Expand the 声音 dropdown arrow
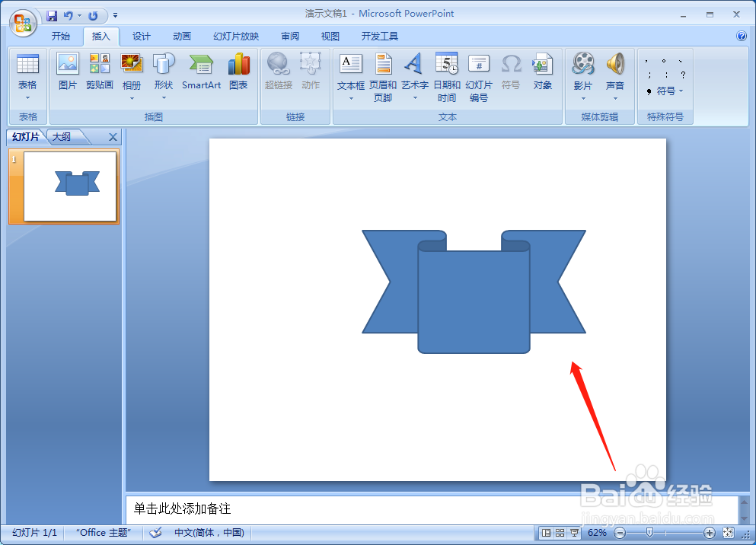This screenshot has width=756, height=545. pos(615,98)
